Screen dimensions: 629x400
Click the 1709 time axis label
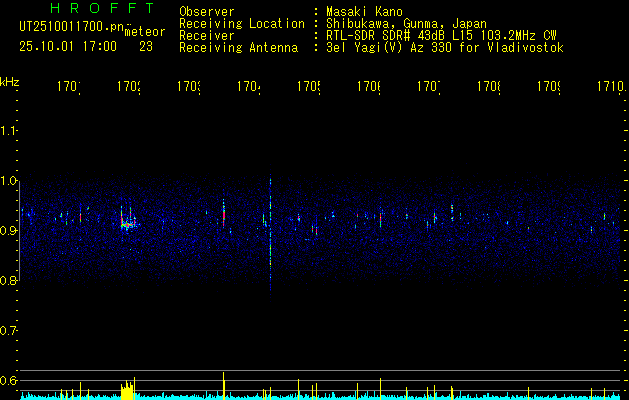549,86
